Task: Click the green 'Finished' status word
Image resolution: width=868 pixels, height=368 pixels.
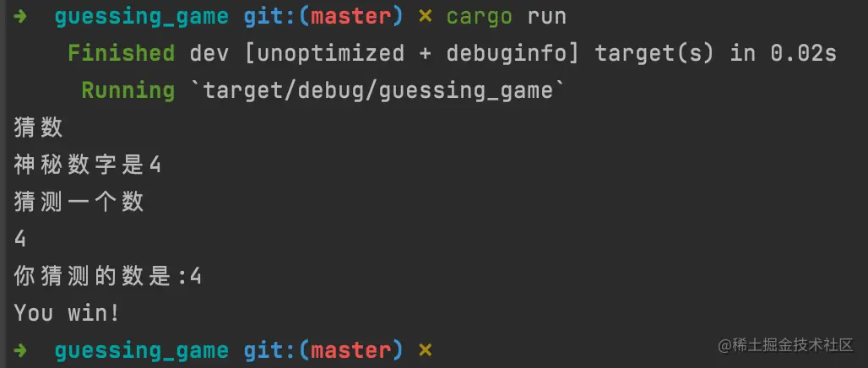Action: click(122, 54)
